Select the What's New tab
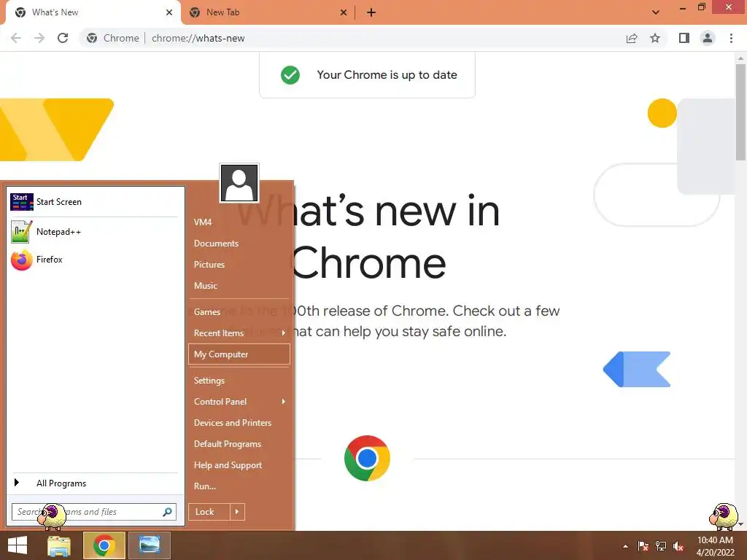The width and height of the screenshot is (747, 560). point(93,12)
